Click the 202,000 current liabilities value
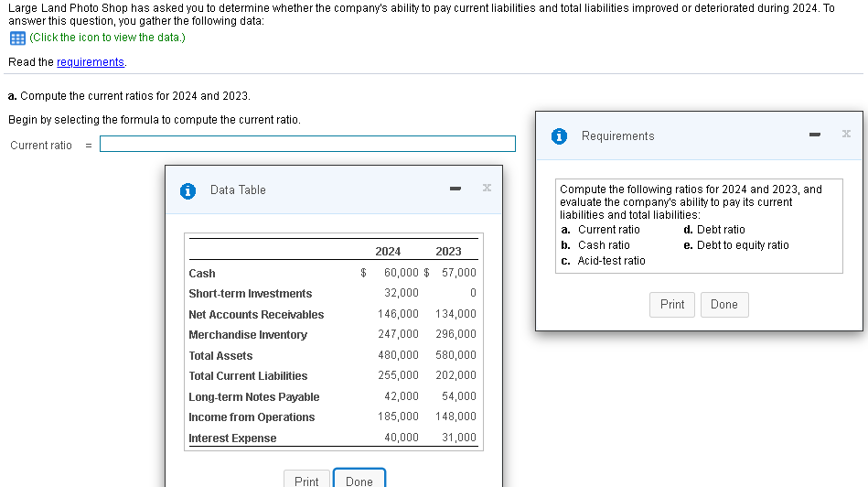 tap(455, 375)
